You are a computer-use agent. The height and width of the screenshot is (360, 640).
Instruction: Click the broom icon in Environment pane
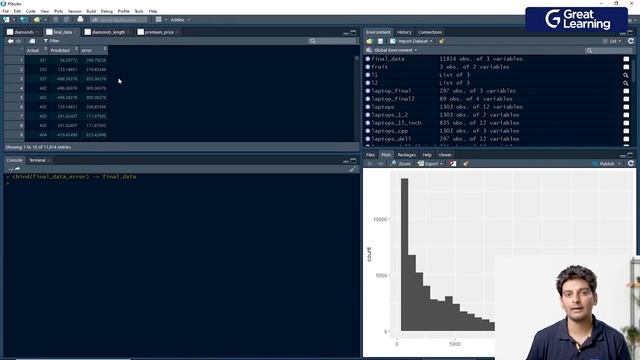pyautogui.click(x=442, y=41)
